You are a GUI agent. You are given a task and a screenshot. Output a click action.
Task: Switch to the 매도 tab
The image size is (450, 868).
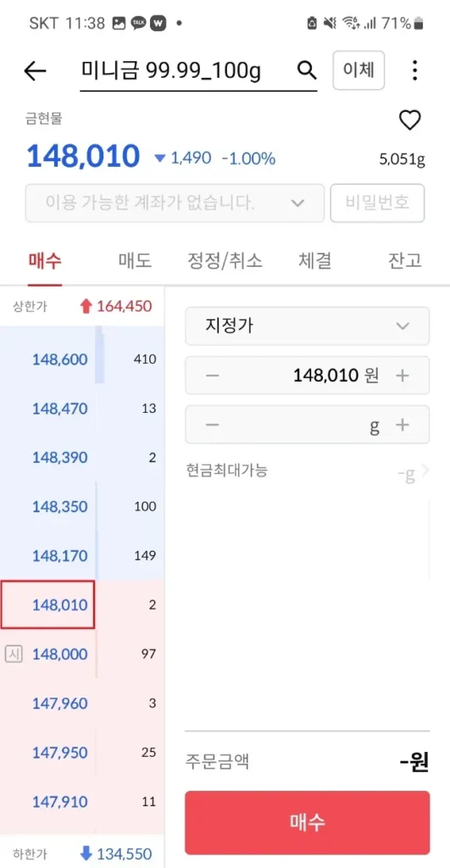[x=135, y=261]
